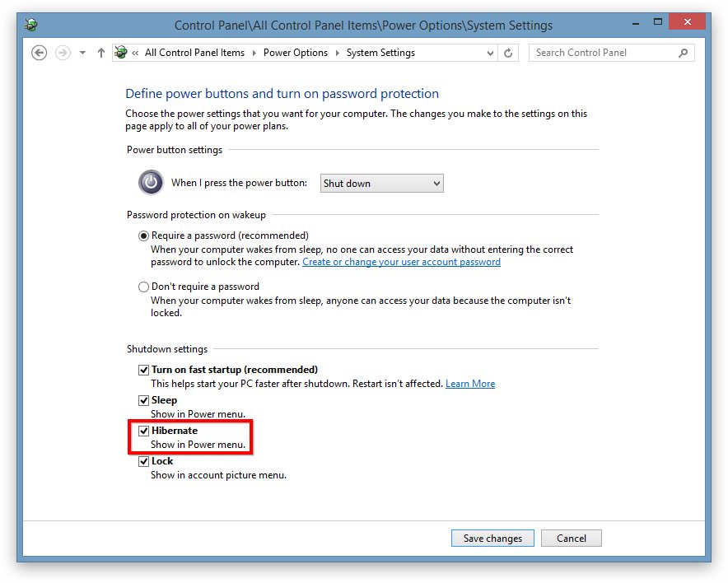
Task: Refresh the Control Panel page
Action: [508, 54]
